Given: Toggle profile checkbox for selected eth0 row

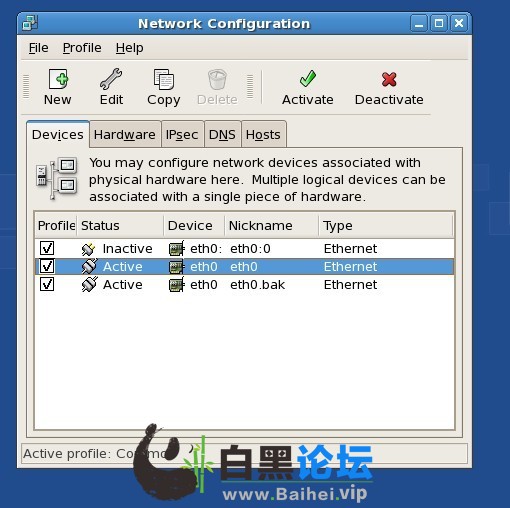Looking at the screenshot, I should (x=47, y=266).
